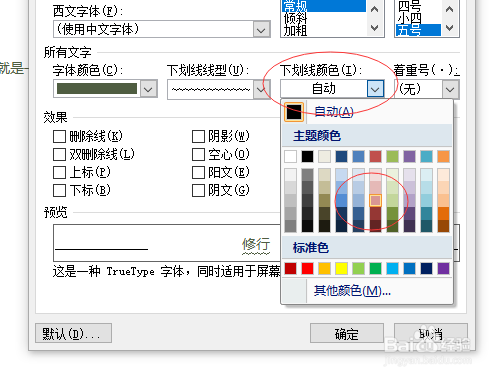Select 常规 in the font style list

324,6
